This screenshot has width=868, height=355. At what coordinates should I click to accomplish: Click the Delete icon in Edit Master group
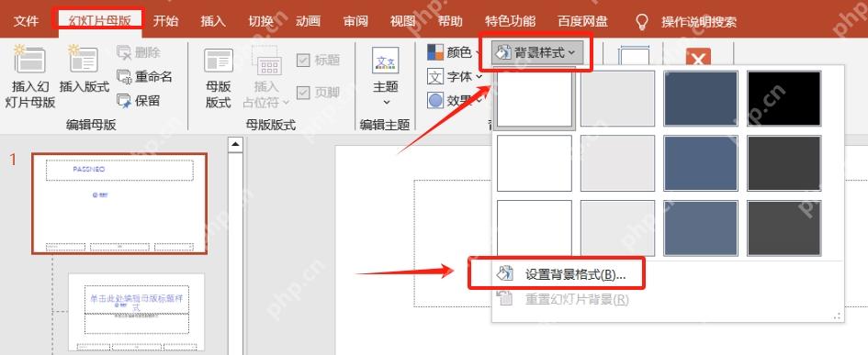tap(123, 52)
